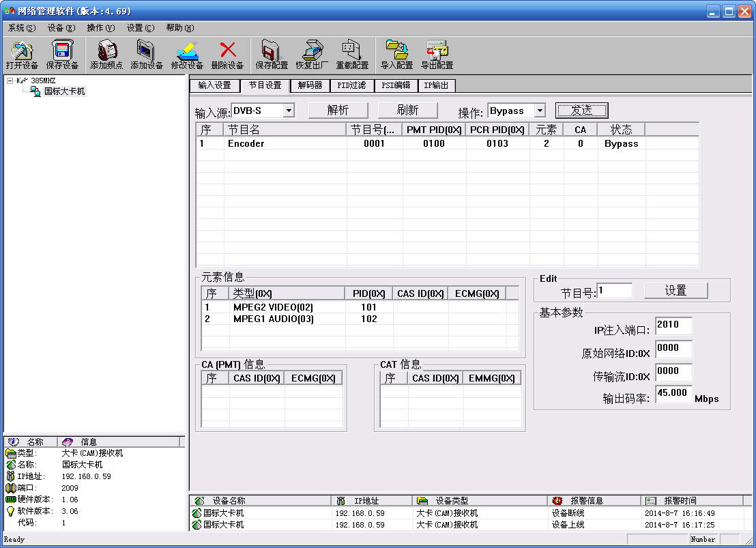
Task: Click the 导出配置 toolbar icon
Action: click(x=437, y=51)
